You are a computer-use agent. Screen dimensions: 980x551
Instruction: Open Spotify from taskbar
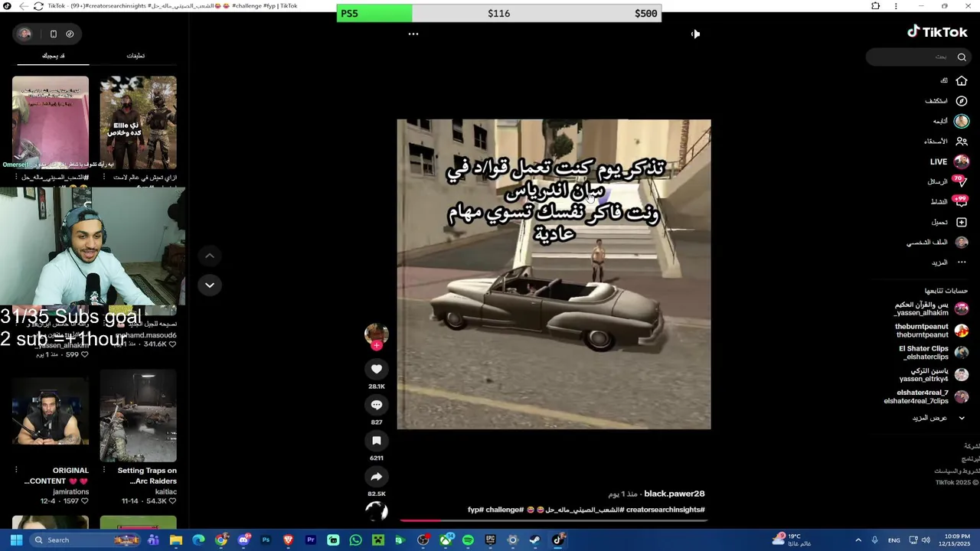468,540
